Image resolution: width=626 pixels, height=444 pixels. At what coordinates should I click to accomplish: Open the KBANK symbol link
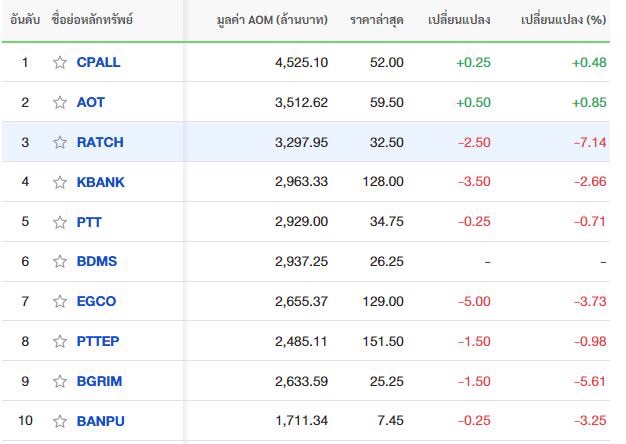101,182
